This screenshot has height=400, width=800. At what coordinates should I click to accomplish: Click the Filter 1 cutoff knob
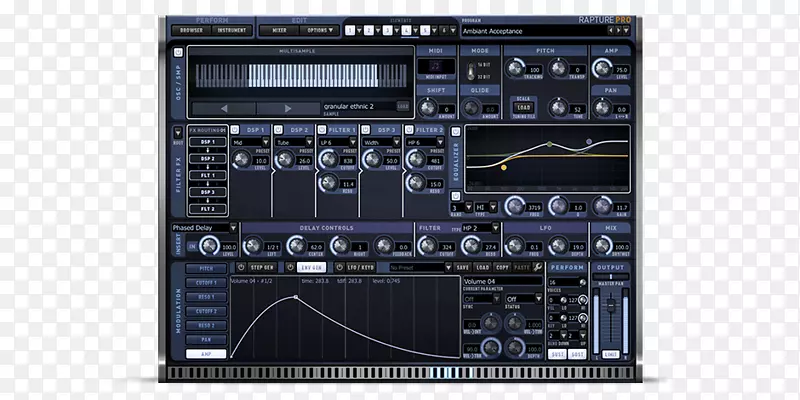327,161
